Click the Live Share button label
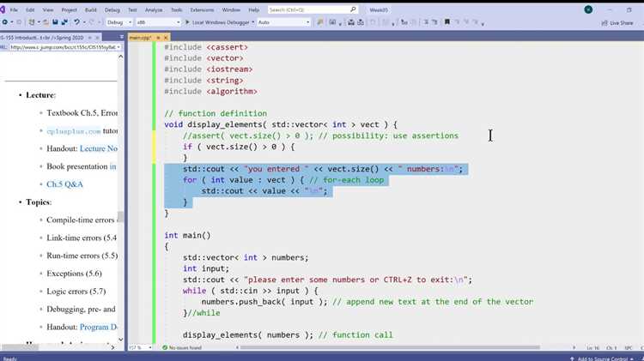The image size is (644, 361). coord(622,23)
